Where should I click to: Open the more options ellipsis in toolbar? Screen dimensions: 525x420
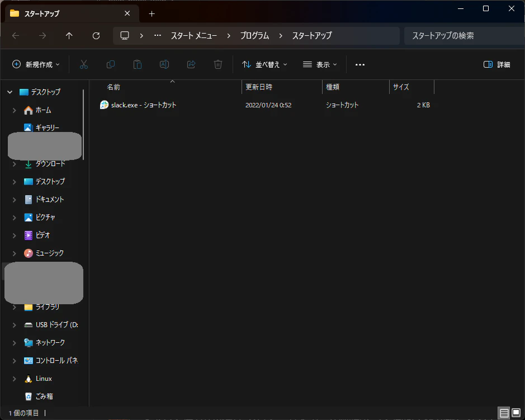tap(360, 65)
